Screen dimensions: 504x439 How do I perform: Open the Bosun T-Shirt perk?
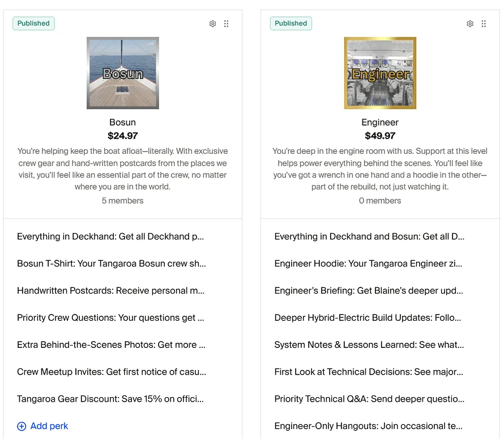pyautogui.click(x=112, y=264)
